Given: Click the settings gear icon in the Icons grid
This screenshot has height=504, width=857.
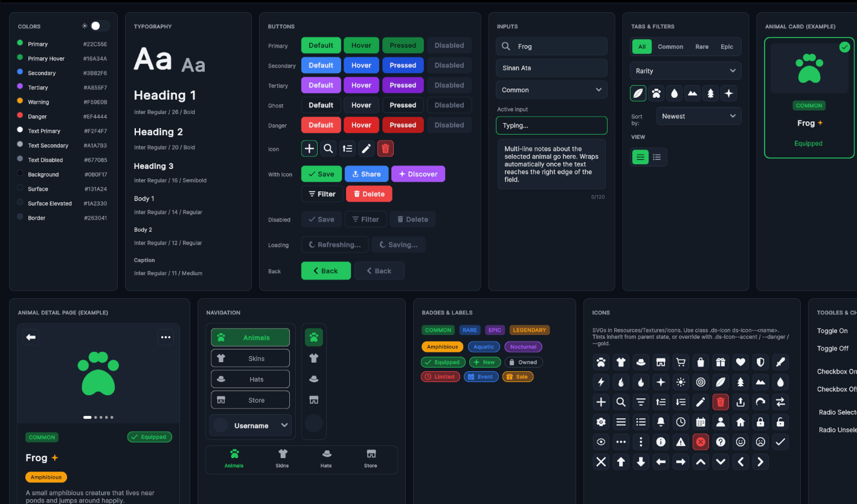Looking at the screenshot, I should [601, 422].
